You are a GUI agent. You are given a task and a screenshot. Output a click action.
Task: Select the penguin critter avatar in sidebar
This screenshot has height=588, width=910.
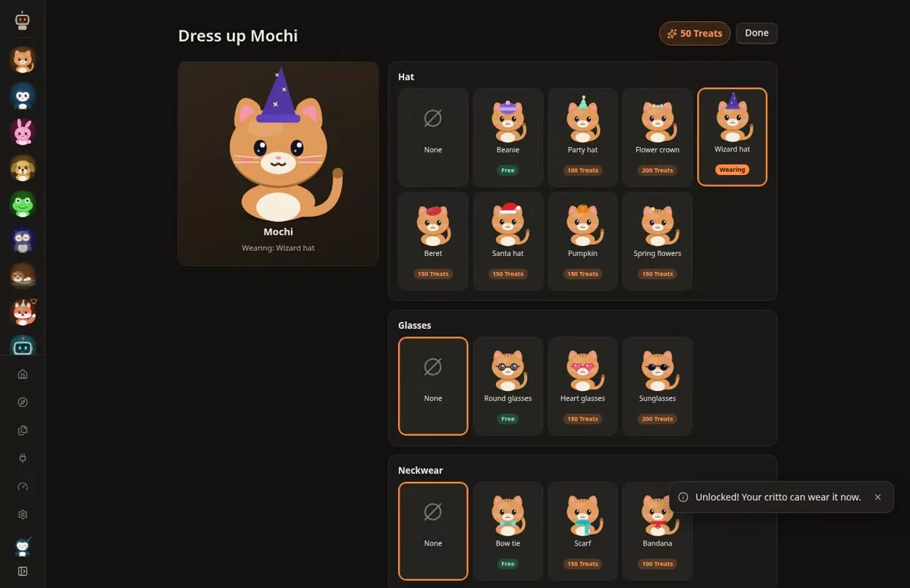point(23,96)
